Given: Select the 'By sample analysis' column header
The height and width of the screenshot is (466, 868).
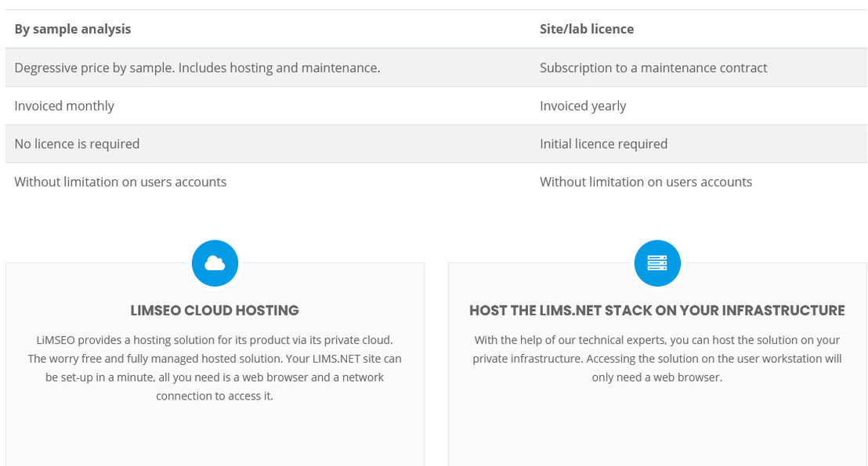Looking at the screenshot, I should (x=268, y=29).
